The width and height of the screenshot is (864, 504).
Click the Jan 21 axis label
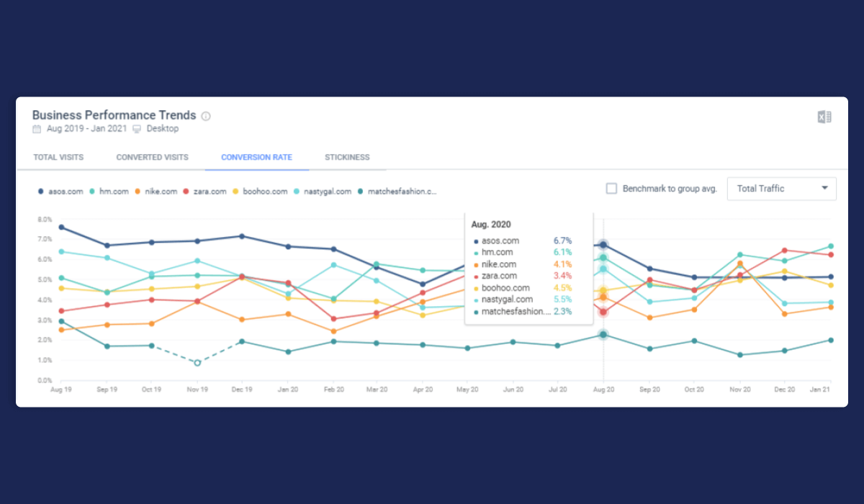(822, 389)
